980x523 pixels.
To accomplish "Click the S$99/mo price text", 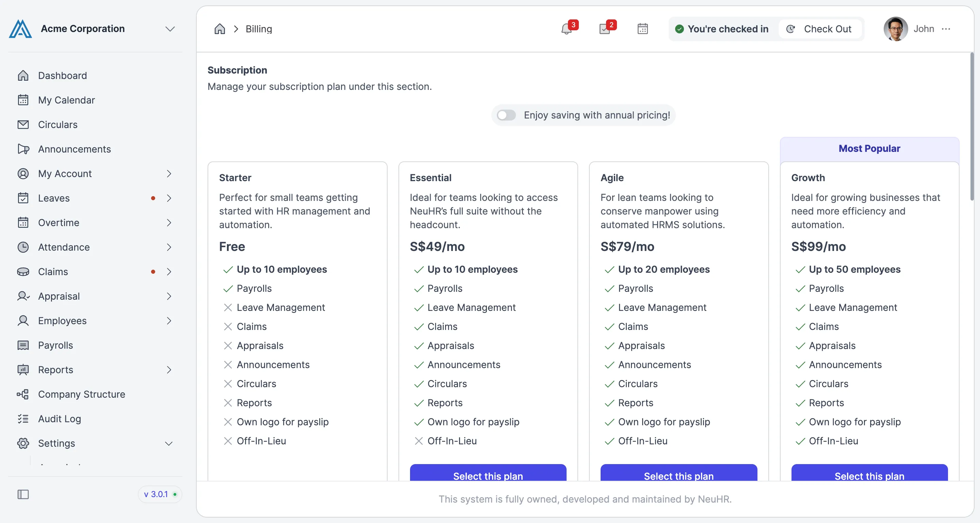I will pyautogui.click(x=818, y=246).
